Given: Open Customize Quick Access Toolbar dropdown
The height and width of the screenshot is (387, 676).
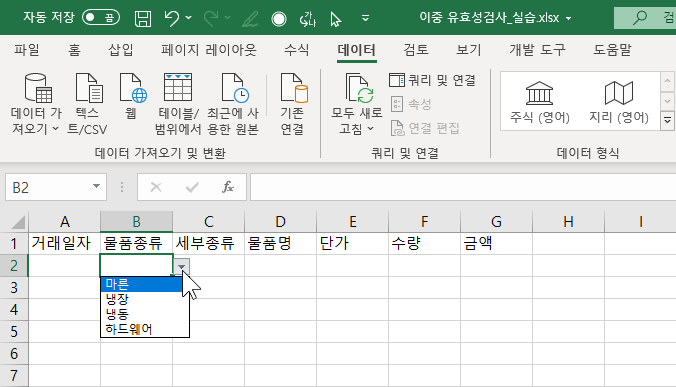Looking at the screenshot, I should [x=365, y=18].
